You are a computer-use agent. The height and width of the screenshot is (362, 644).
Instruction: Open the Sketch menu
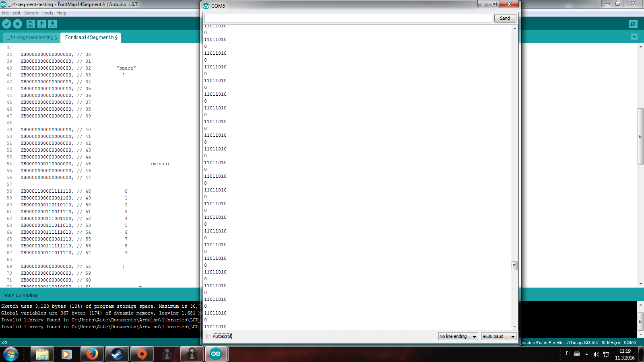click(31, 13)
